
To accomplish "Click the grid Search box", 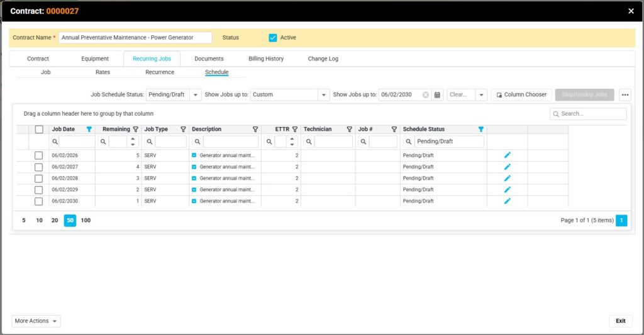I will [x=588, y=114].
